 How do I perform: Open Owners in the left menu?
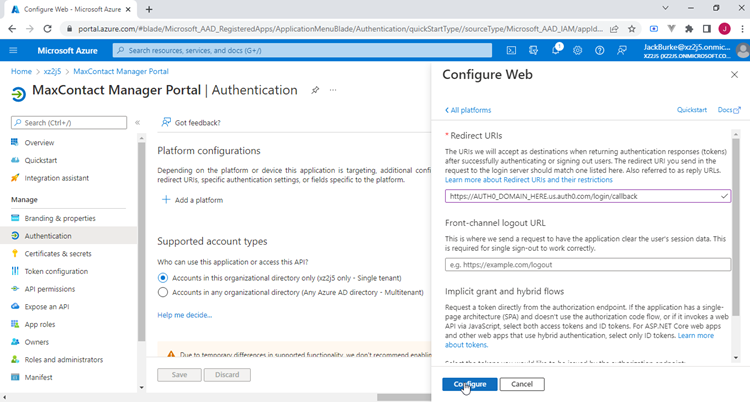36,342
